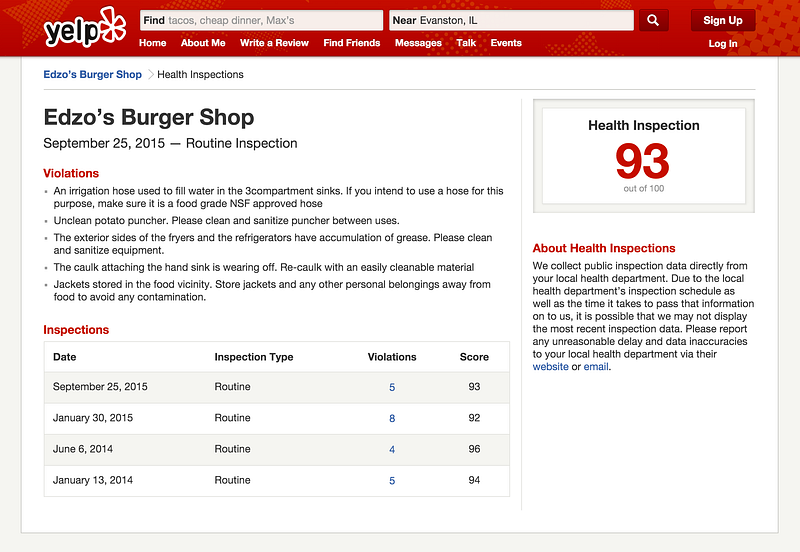The width and height of the screenshot is (800, 552).
Task: Click the Yelp logo
Action: click(85, 28)
